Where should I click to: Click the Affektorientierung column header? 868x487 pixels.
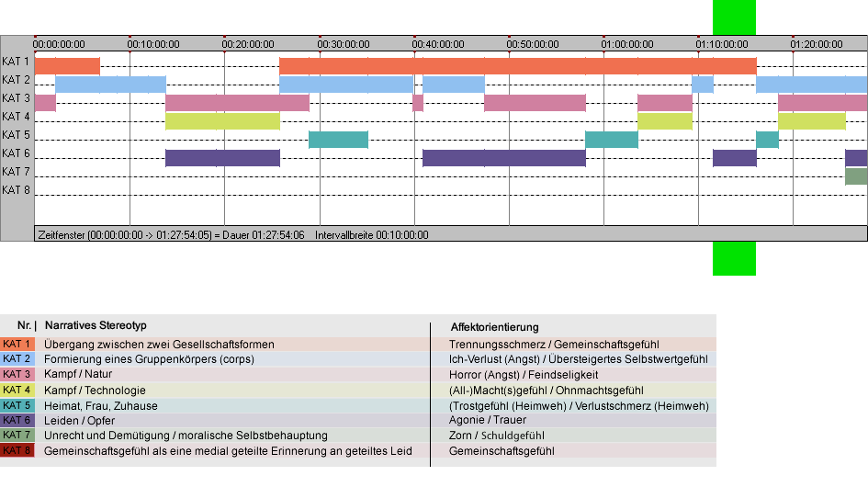pos(495,327)
